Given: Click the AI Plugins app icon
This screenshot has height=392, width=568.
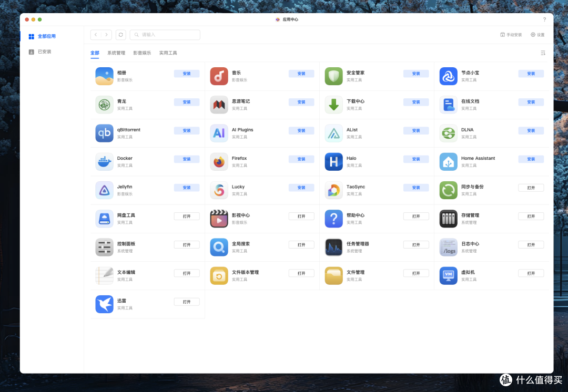Looking at the screenshot, I should 219,133.
